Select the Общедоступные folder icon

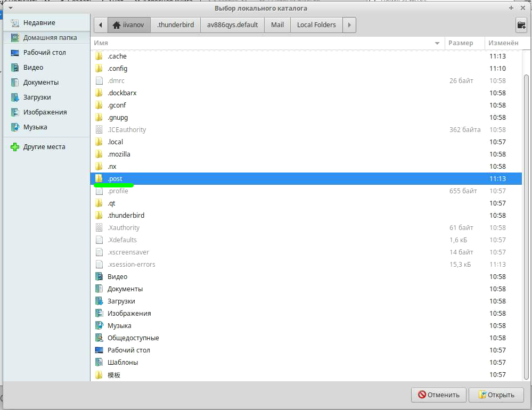coord(99,338)
